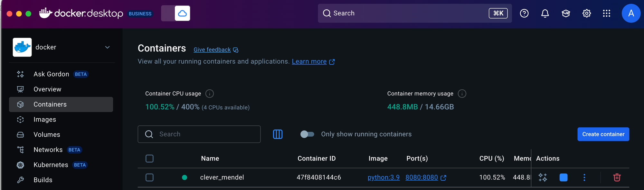Viewport: 644px width, 190px height.
Task: Select Containers in sidebar
Action: coord(61,104)
